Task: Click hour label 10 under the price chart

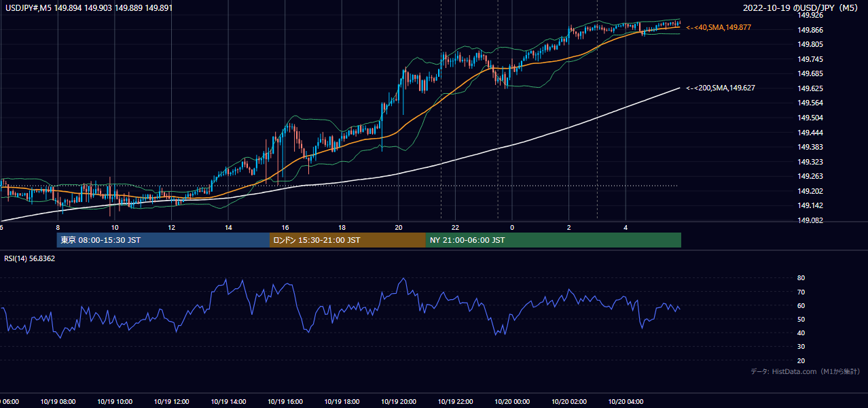Action: coord(115,227)
